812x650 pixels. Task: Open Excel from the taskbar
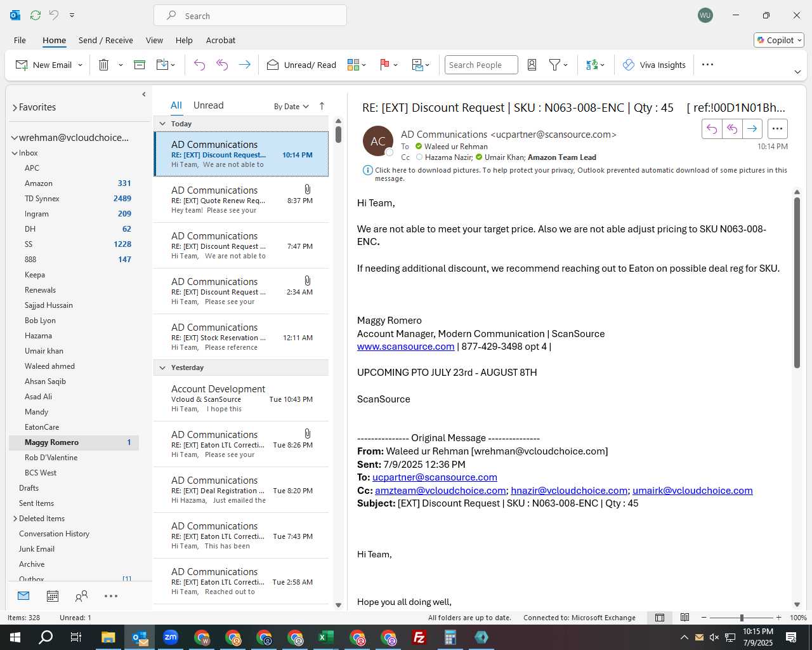[325, 637]
